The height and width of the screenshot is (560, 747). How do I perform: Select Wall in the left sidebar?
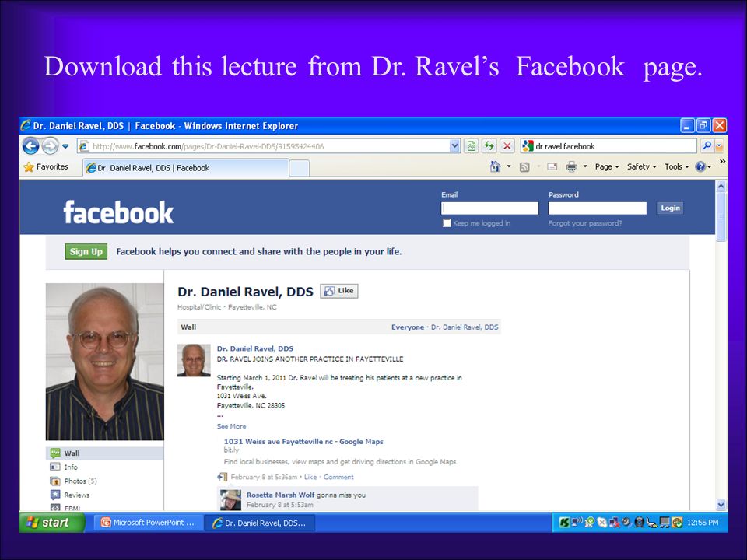point(105,453)
